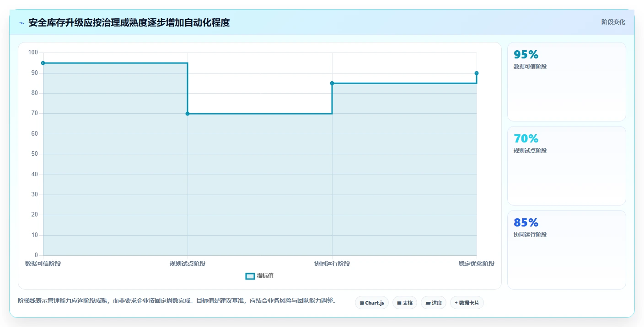Screen dimensions: 644x327
Task: Click the 数据可信阶段 x-axis label
Action: coord(43,264)
